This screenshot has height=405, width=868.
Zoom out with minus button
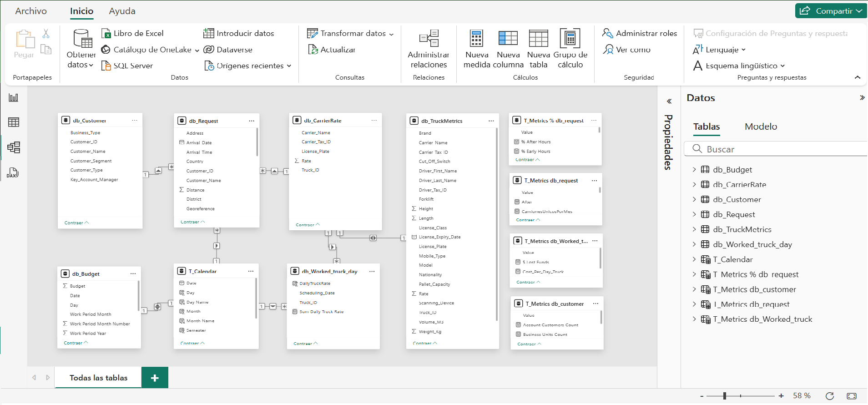click(702, 396)
